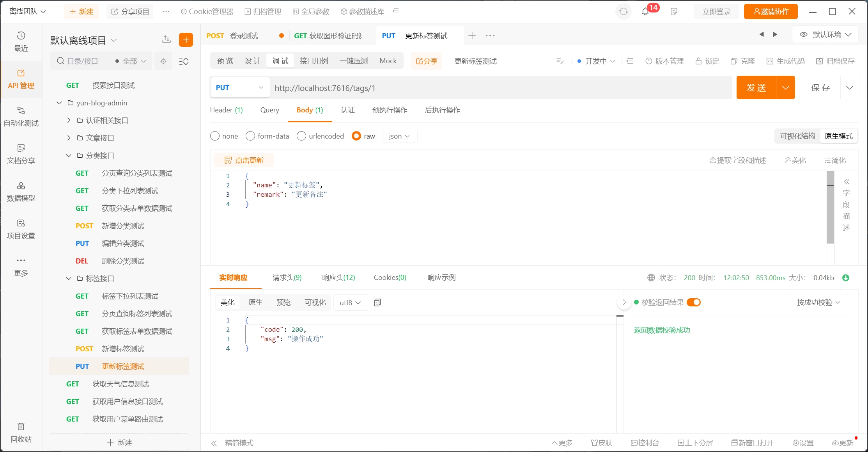Click the refresh sync icon

tap(624, 12)
